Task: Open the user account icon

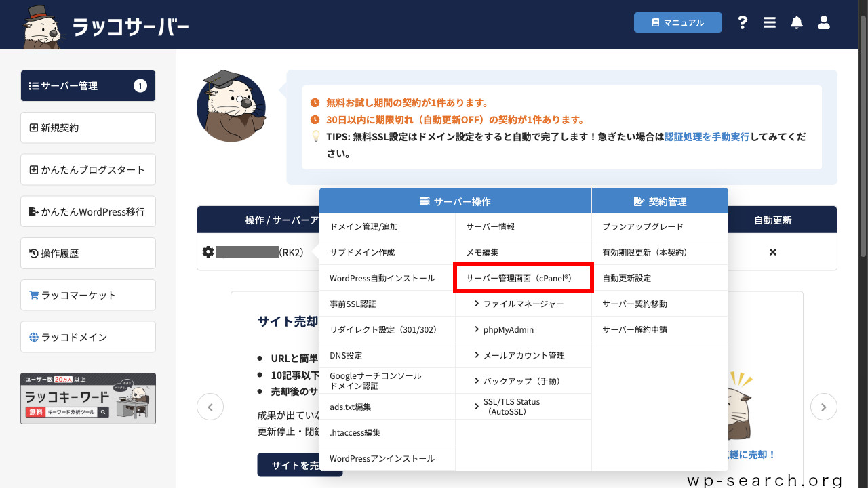Action: coord(824,22)
